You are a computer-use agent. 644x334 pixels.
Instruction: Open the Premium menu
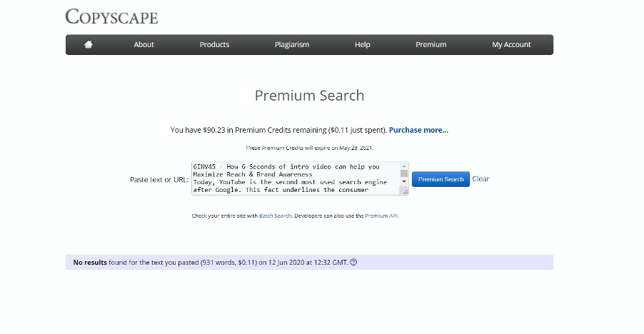click(x=431, y=45)
